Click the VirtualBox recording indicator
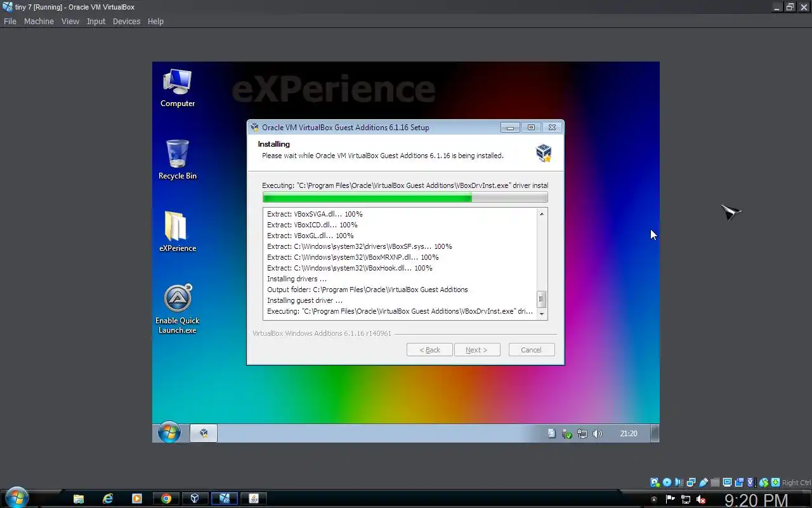This screenshot has width=812, height=508. (x=740, y=483)
